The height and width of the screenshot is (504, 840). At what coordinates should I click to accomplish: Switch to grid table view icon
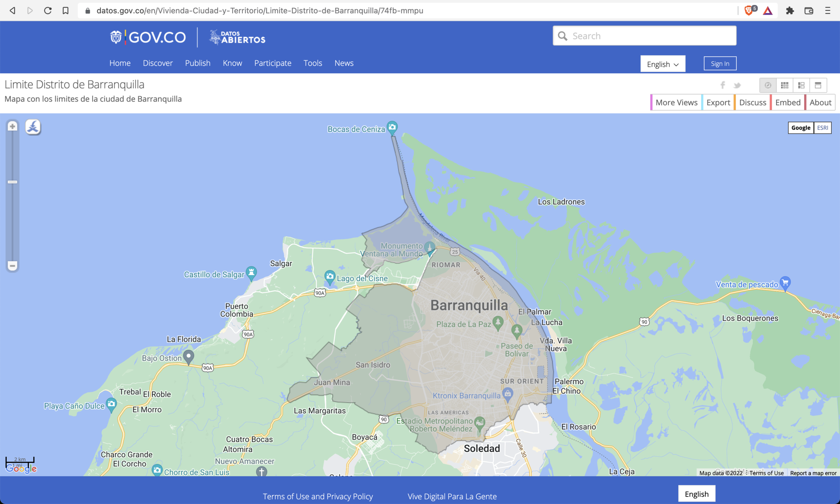pos(784,85)
